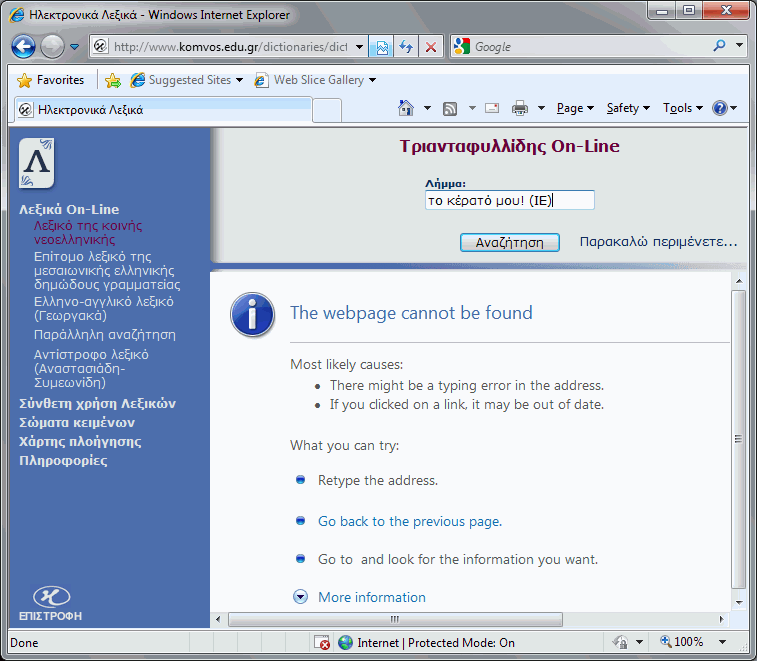Expand More information
The height and width of the screenshot is (661, 757).
pos(300,597)
